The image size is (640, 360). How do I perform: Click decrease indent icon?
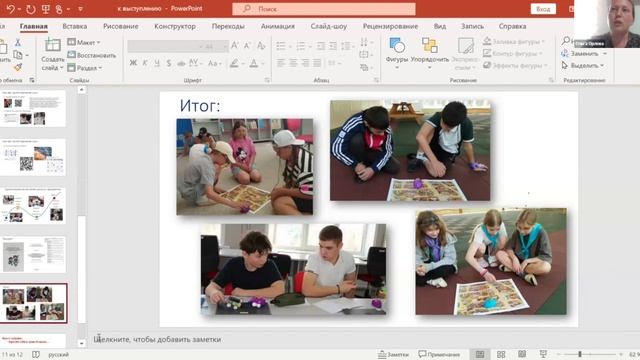(x=321, y=46)
